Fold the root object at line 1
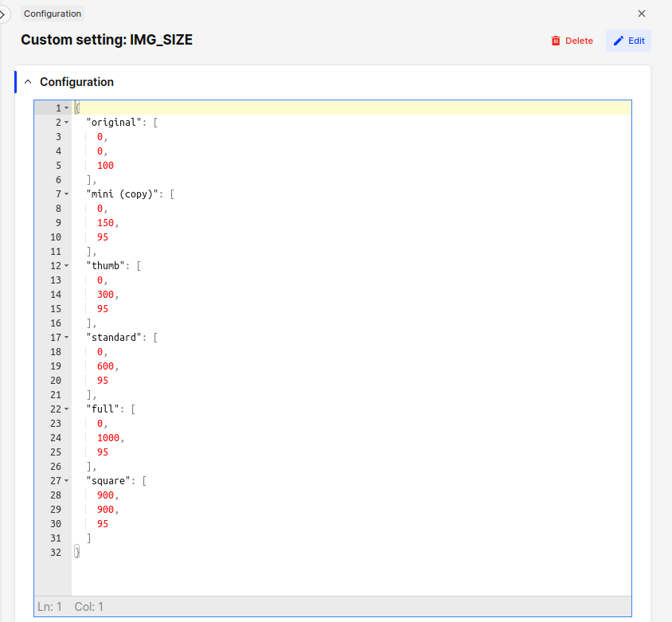 66,108
